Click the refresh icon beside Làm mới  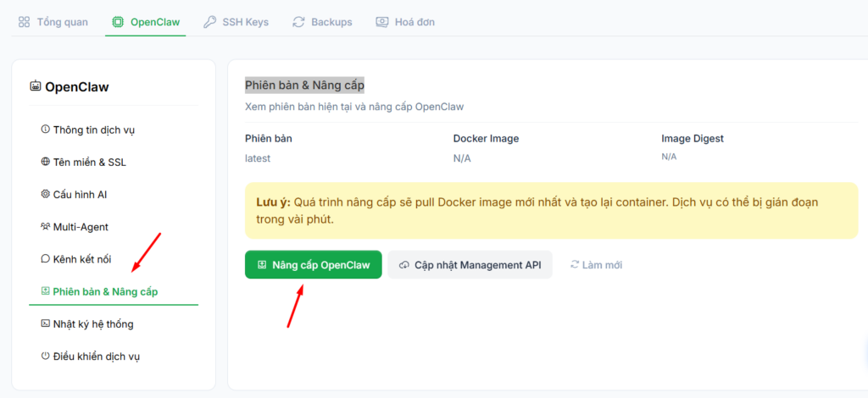tap(575, 265)
